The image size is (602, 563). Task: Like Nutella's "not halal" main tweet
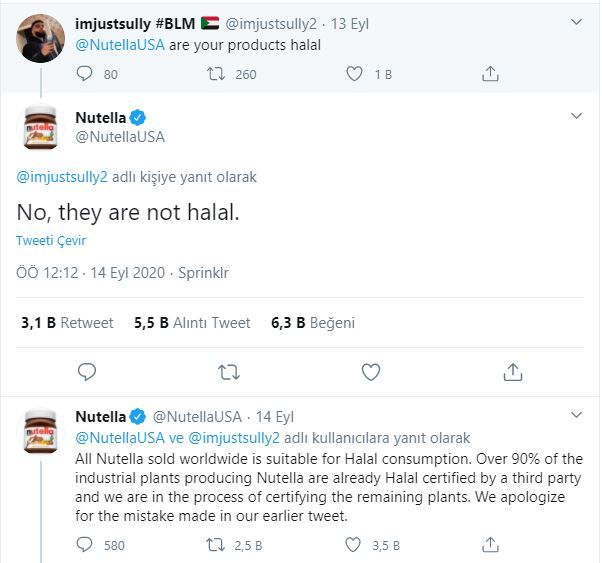pyautogui.click(x=371, y=372)
